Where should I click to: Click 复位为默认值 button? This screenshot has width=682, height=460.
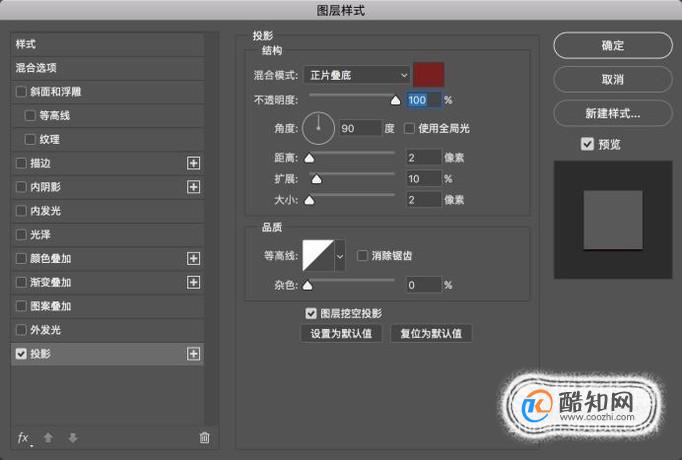point(431,333)
